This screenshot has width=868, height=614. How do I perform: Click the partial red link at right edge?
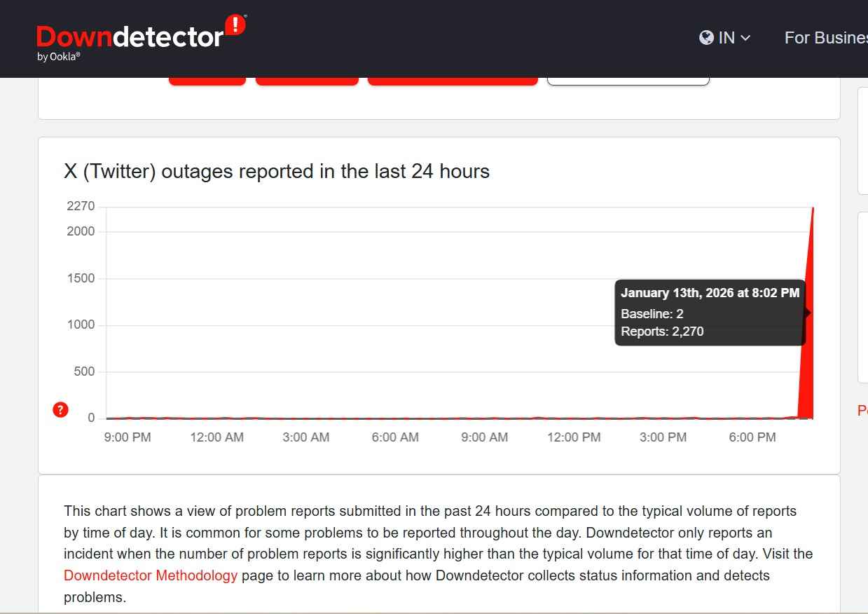(x=862, y=411)
